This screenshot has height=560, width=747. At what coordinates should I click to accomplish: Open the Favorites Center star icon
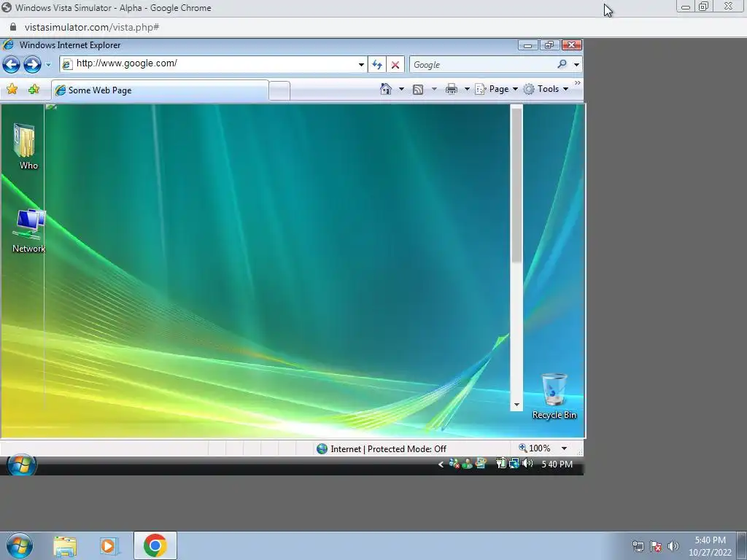pos(12,89)
